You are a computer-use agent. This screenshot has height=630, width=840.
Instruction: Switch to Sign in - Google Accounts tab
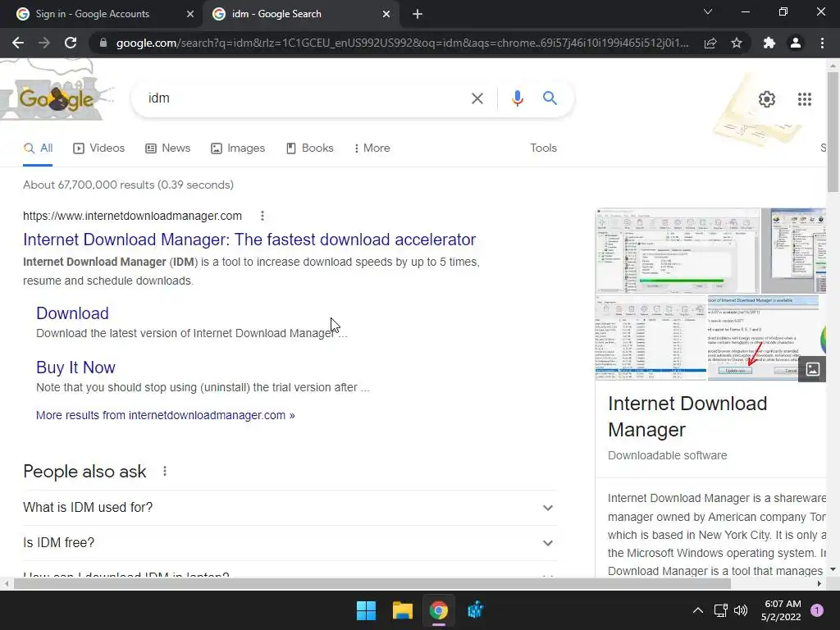click(x=102, y=14)
